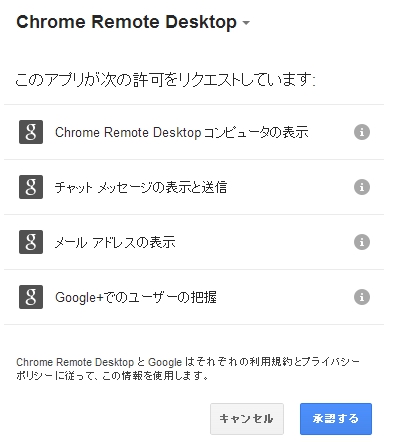Click the このアプリが次の許可をリクエストしています heading
This screenshot has width=395, height=442.
tap(165, 80)
